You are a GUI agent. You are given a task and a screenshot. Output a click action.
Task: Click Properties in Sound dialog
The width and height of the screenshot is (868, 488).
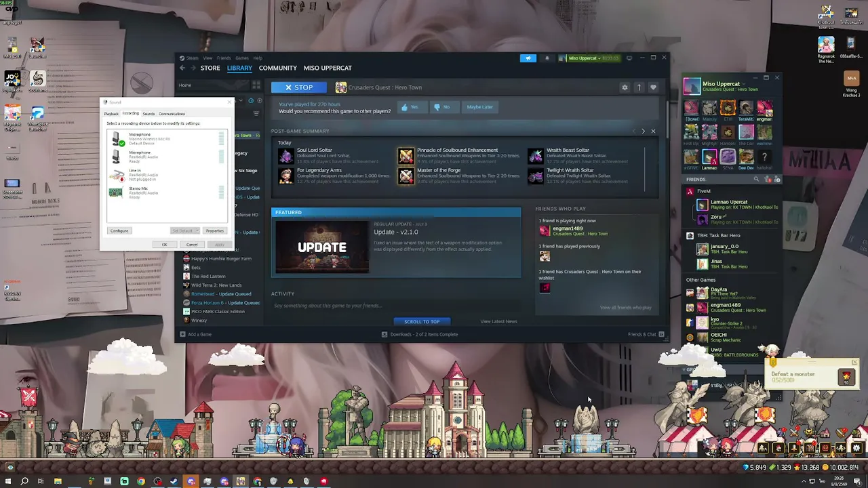tap(214, 231)
